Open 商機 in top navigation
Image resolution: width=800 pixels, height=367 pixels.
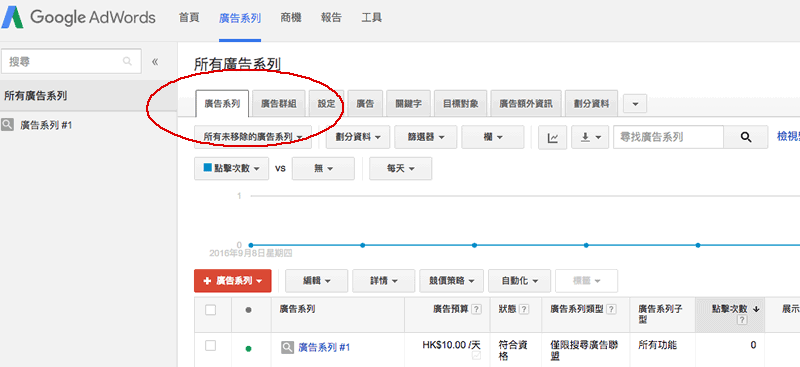pos(291,18)
